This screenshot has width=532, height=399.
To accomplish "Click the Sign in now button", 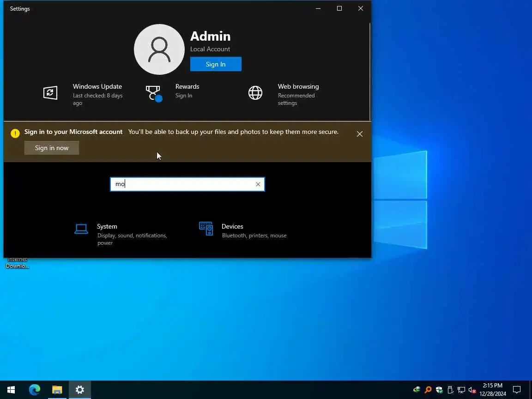I will [x=52, y=148].
